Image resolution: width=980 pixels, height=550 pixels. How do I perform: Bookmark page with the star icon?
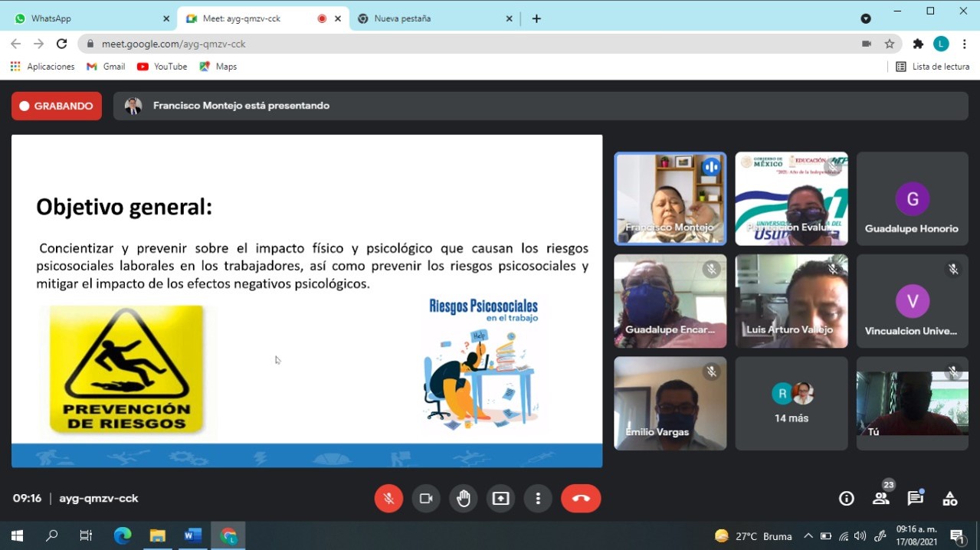point(890,44)
